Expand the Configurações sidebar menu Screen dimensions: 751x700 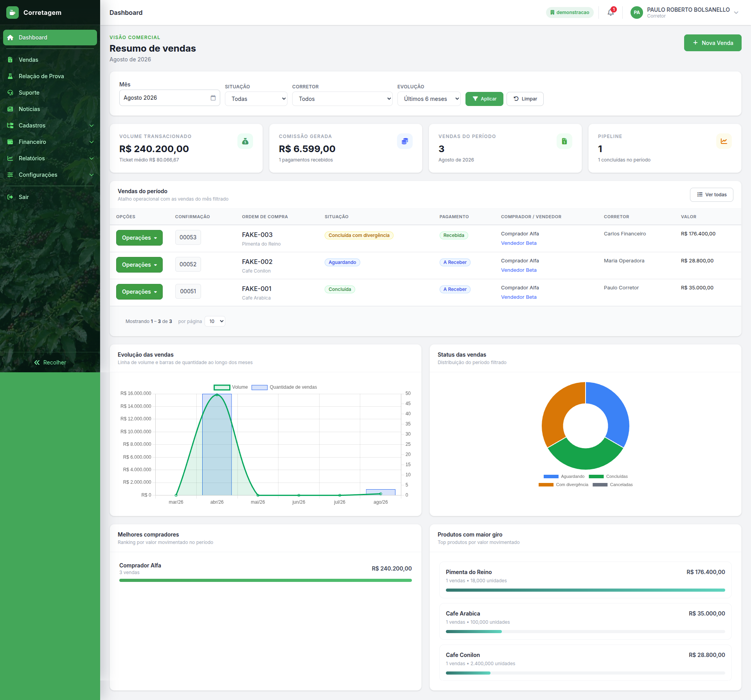click(50, 175)
